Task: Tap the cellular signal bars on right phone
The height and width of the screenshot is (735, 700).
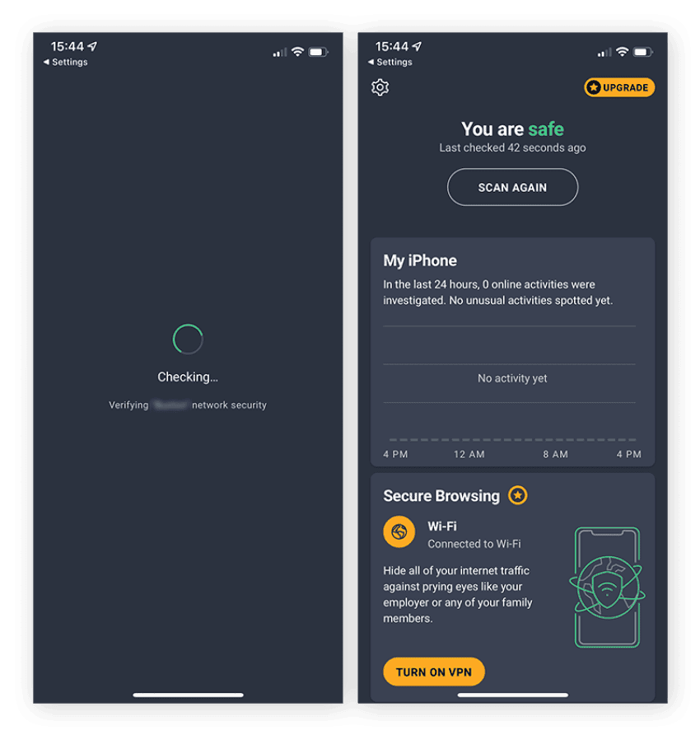Action: [604, 53]
